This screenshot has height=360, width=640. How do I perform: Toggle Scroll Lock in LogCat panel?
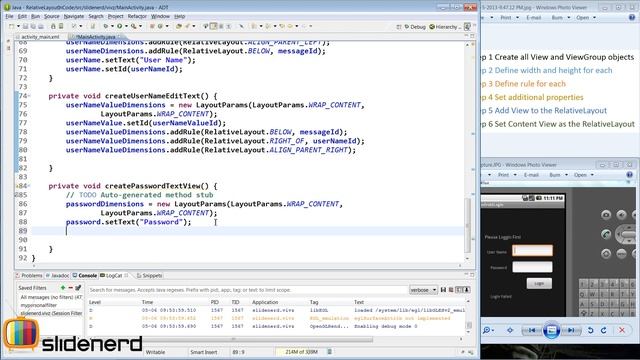coord(467,290)
